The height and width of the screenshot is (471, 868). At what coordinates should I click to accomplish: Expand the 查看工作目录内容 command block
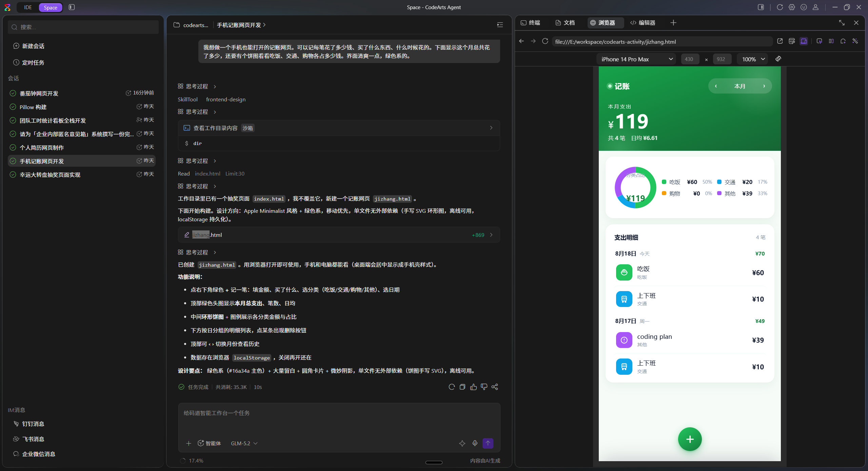(x=339, y=128)
